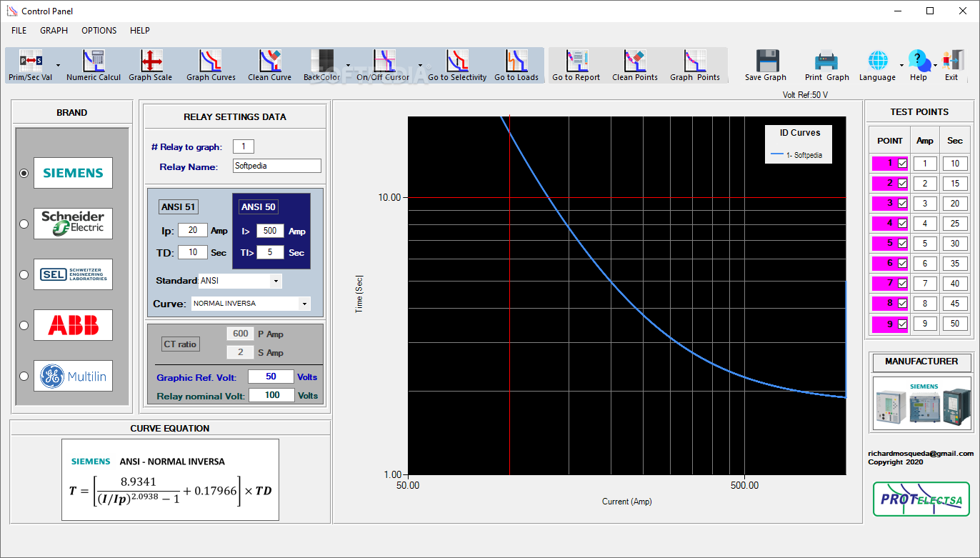This screenshot has height=558, width=980.
Task: Expand the Prim/Sec Val dropdown arrow
Action: click(x=58, y=65)
